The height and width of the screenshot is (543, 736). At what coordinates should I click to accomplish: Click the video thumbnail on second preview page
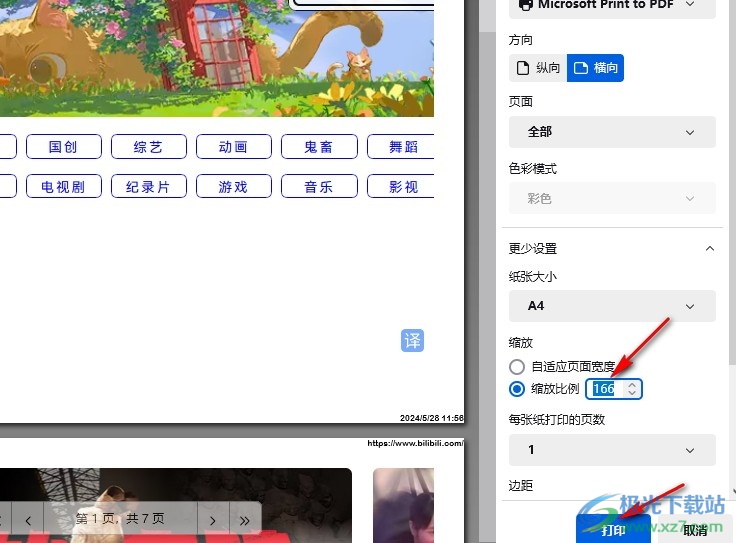click(x=176, y=505)
